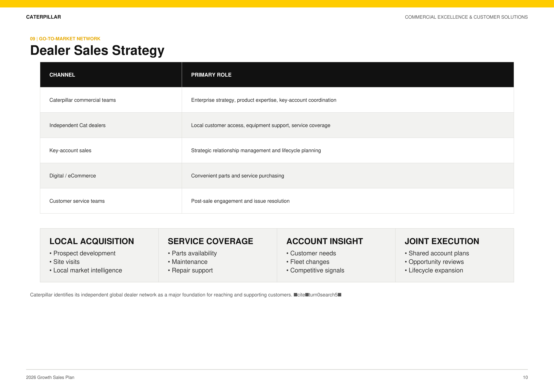
Task: Click the JOINT EXECUTION card heading
Action: point(442,241)
